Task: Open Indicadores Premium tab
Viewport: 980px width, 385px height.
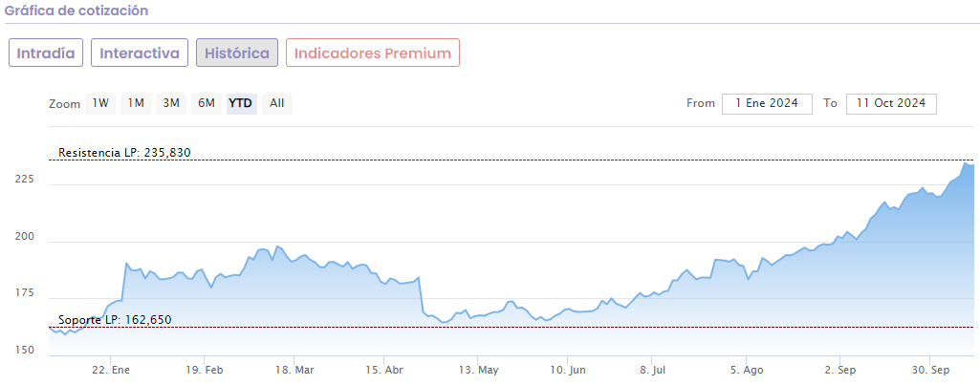Action: (x=373, y=53)
